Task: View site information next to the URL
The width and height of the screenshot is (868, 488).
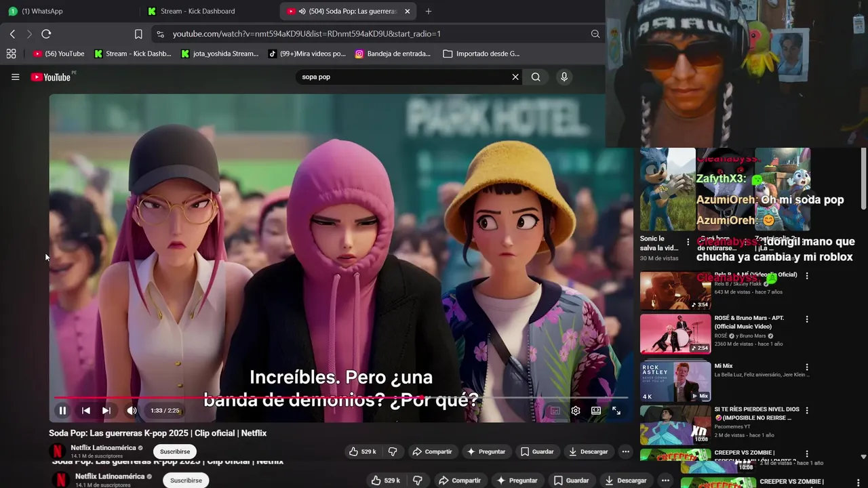Action: [160, 34]
